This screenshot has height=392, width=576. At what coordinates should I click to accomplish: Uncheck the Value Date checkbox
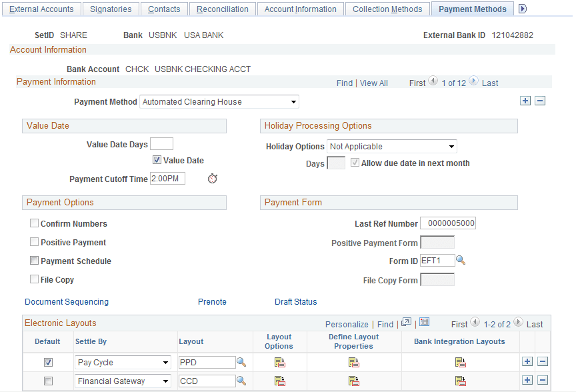tap(157, 159)
